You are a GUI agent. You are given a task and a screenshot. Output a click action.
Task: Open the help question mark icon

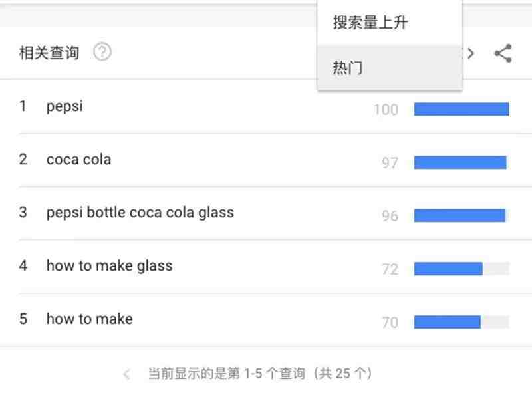click(102, 52)
